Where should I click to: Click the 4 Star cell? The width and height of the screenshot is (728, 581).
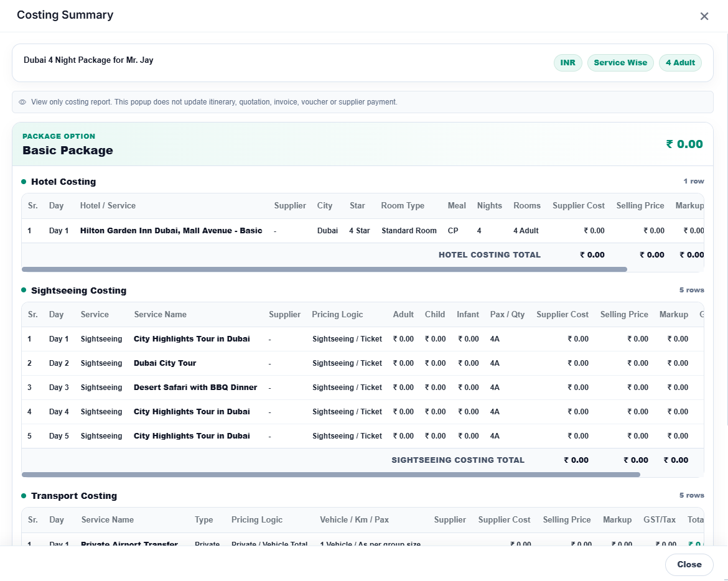[x=360, y=231]
